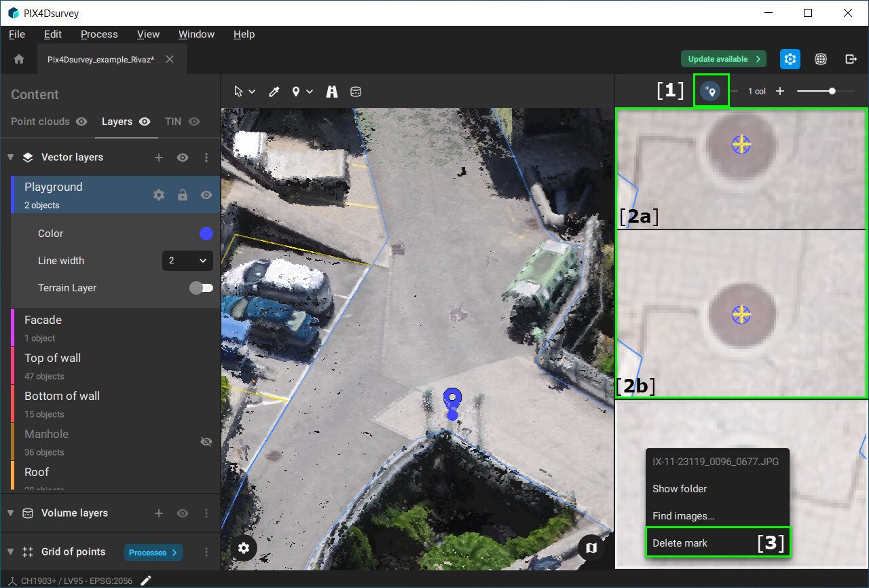
Task: Click the add mark button in image panel
Action: point(710,91)
